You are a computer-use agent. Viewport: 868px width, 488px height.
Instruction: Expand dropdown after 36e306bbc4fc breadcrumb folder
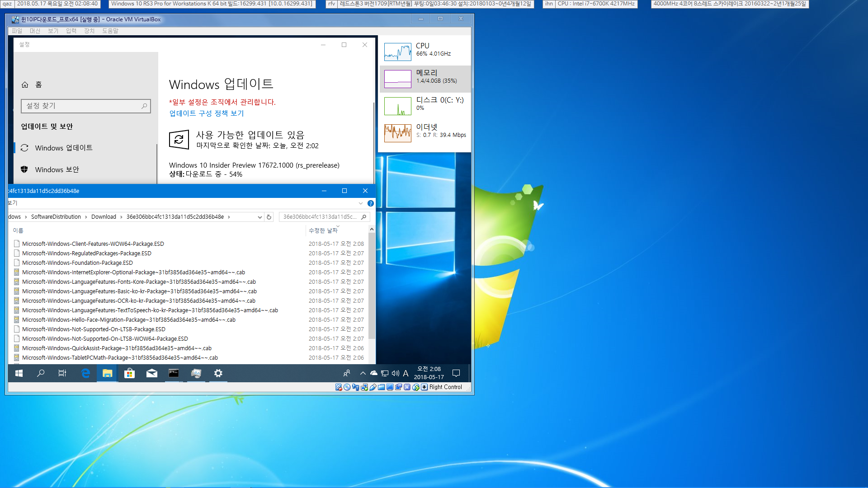tap(229, 217)
